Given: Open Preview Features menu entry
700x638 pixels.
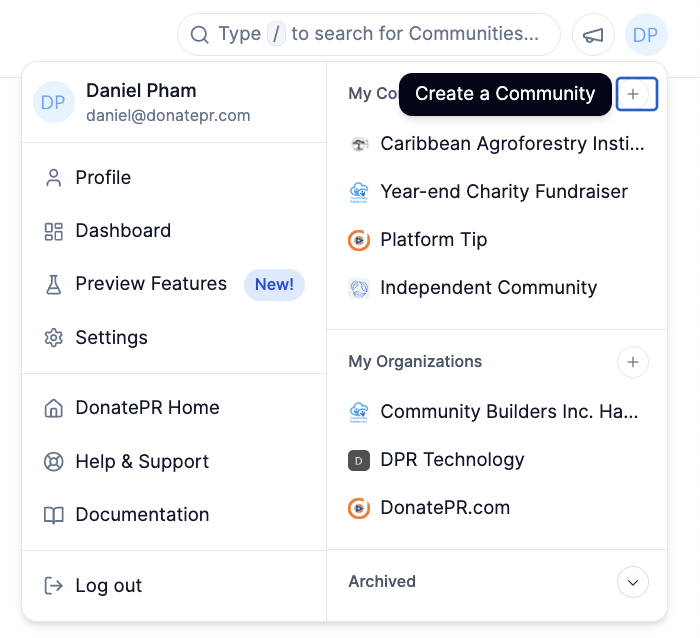Looking at the screenshot, I should (150, 284).
